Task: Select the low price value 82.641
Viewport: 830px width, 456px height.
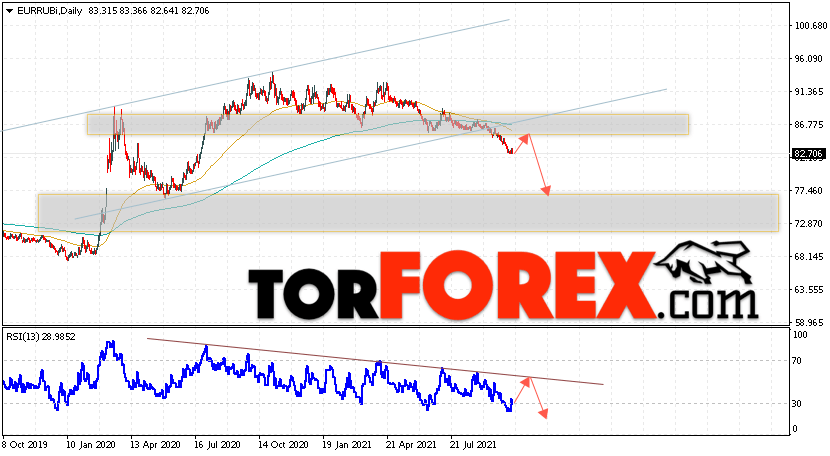Action: point(164,11)
